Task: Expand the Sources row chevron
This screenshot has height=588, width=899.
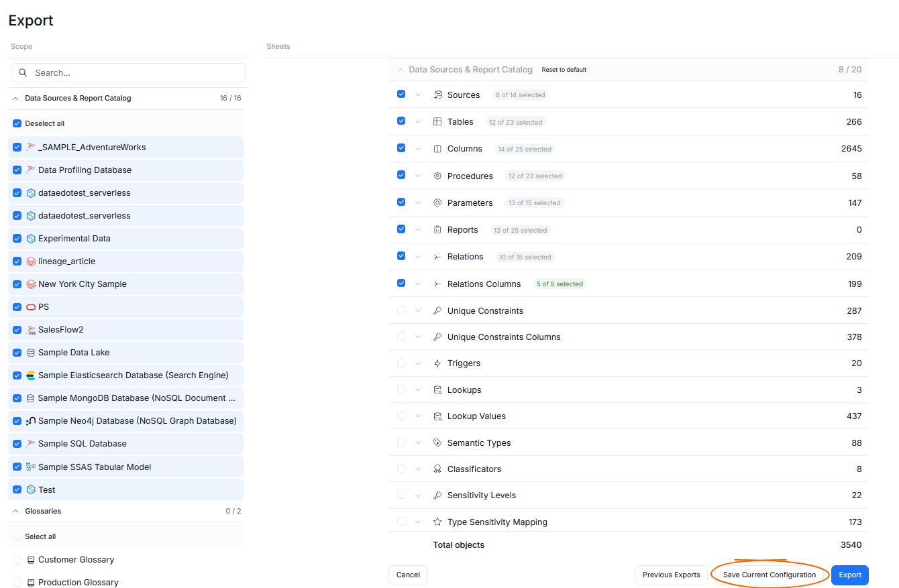Action: (418, 95)
